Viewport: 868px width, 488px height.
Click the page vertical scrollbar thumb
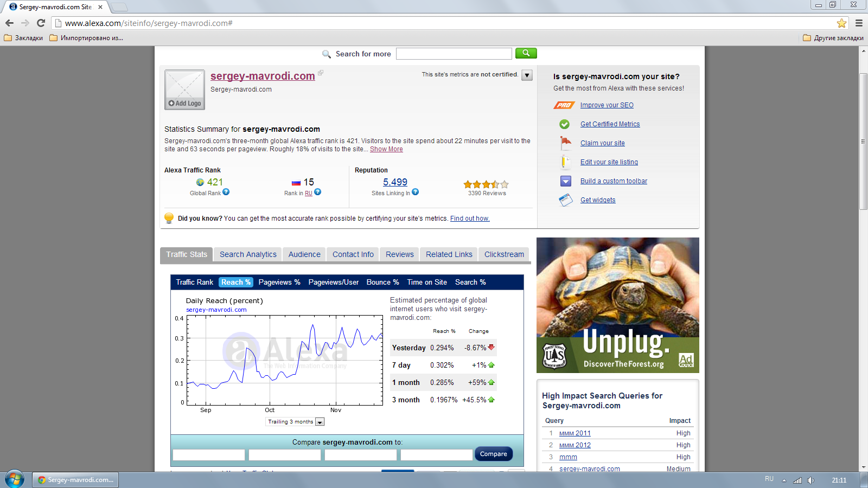tap(863, 141)
